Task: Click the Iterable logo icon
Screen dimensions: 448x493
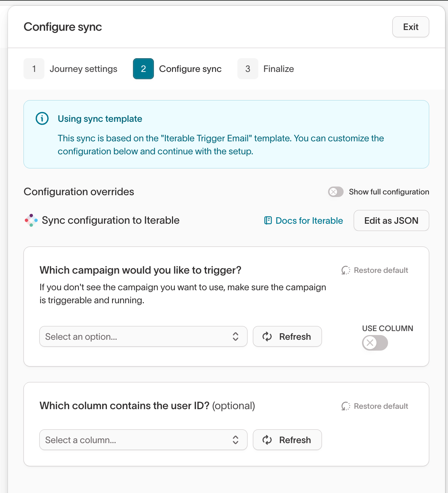Action: pos(31,220)
